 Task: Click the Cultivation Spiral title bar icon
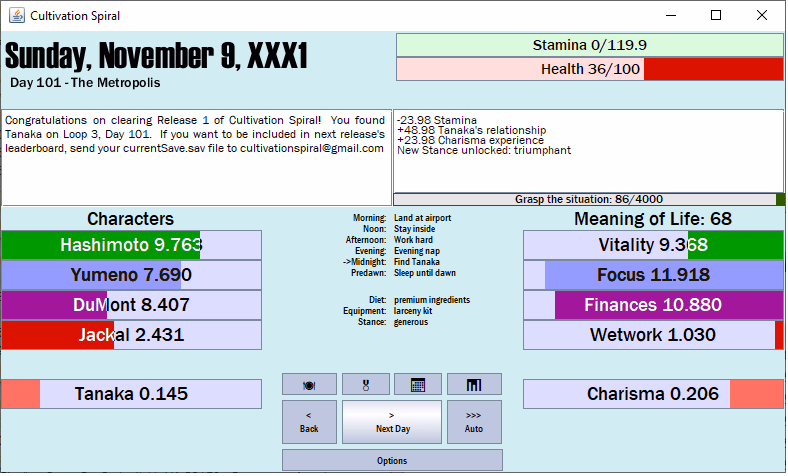[x=15, y=15]
